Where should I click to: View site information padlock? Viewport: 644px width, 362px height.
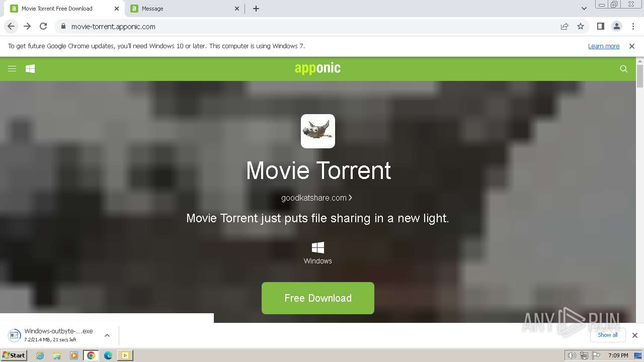click(63, 27)
